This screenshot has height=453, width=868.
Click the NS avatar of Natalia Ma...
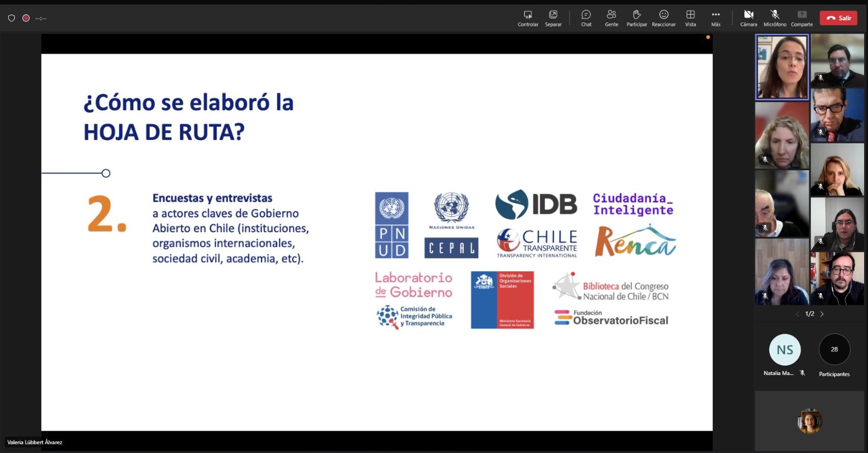[x=785, y=350]
